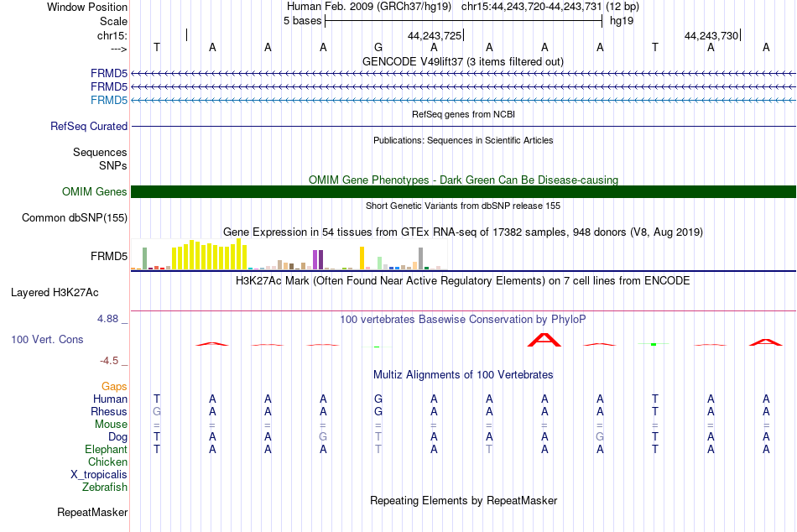797x532 pixels.
Task: Click the first dark blue FRMD5 transcript line
Action: [x=464, y=73]
